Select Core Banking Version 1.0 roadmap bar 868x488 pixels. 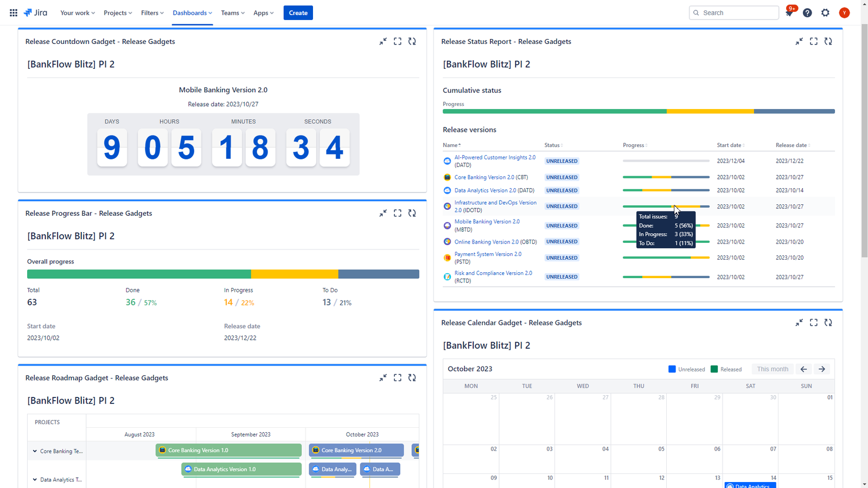point(228,450)
